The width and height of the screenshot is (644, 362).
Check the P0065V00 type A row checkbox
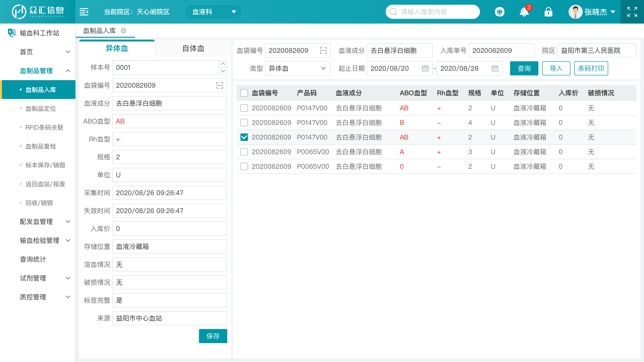click(244, 152)
